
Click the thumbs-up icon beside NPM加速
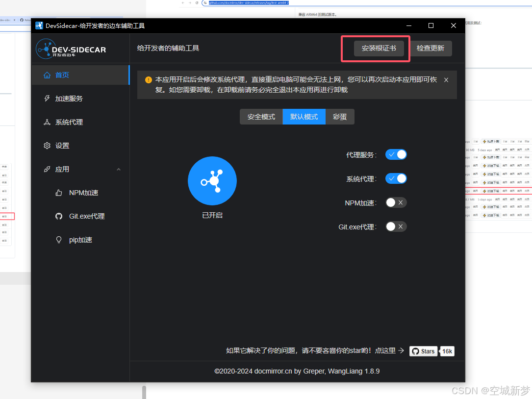coord(59,193)
